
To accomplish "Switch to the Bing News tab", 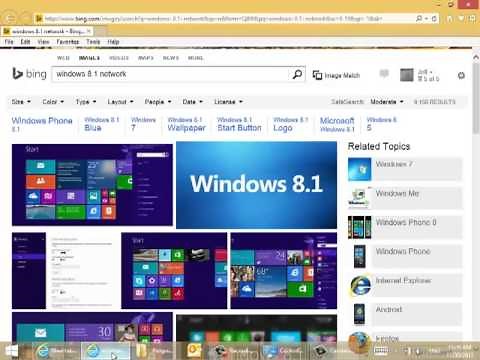I will click(171, 58).
